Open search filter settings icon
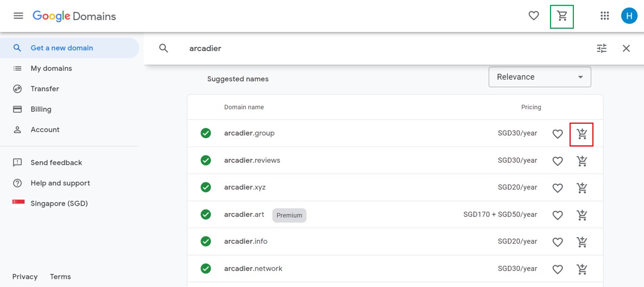The width and height of the screenshot is (644, 287). click(602, 48)
